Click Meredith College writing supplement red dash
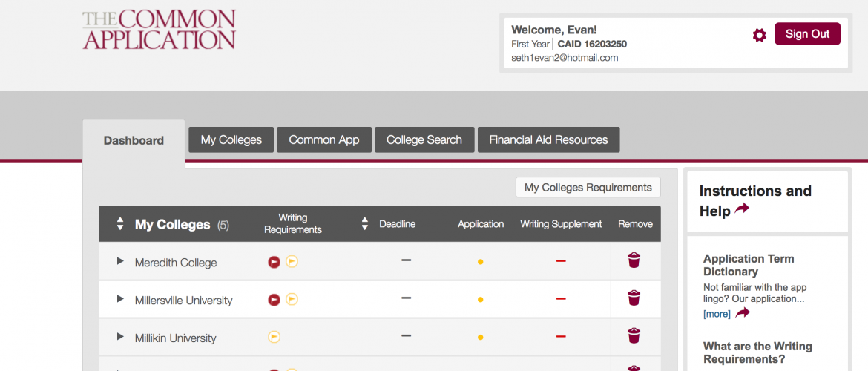This screenshot has width=868, height=371. 561,260
